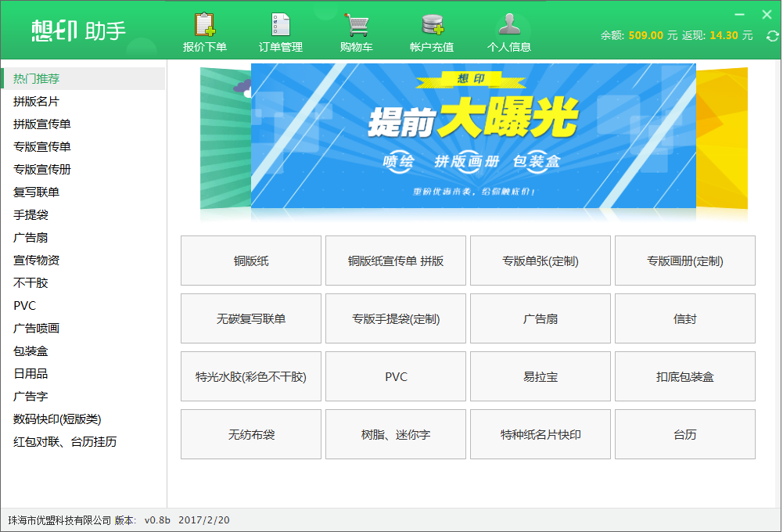This screenshot has width=783, height=532.
Task: Open the 报价下单 quote order icon
Action: (205, 32)
